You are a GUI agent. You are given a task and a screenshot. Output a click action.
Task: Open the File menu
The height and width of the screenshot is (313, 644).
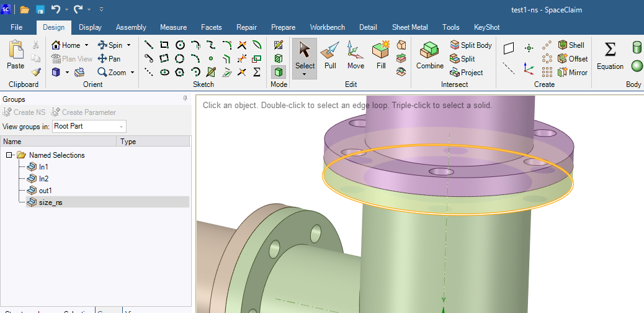tap(16, 27)
